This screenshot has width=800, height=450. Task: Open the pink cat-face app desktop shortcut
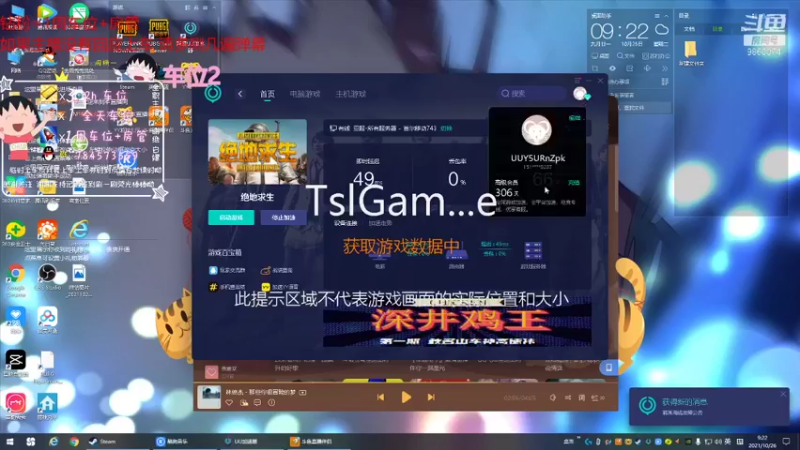[x=15, y=406]
